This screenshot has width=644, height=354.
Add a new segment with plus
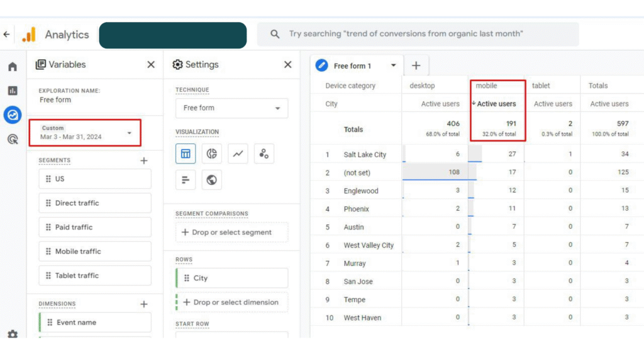click(x=143, y=161)
